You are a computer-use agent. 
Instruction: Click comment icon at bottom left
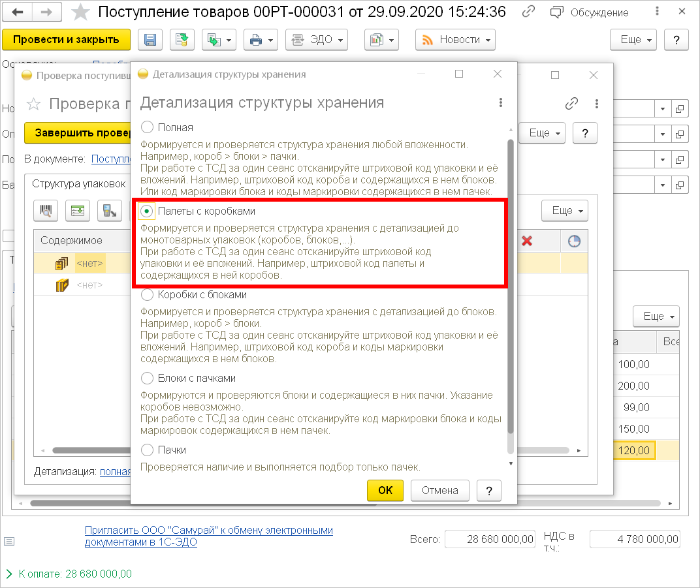[x=9, y=541]
